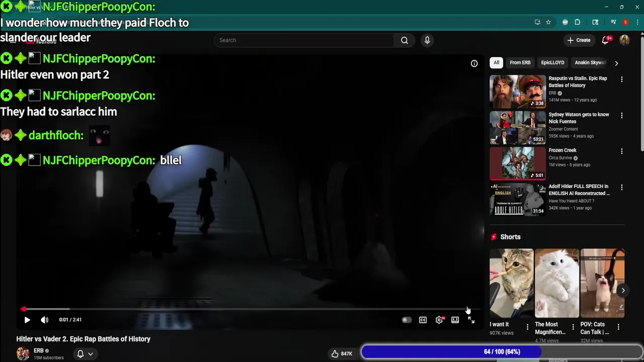Open the Chrome media controls icon

613,22
